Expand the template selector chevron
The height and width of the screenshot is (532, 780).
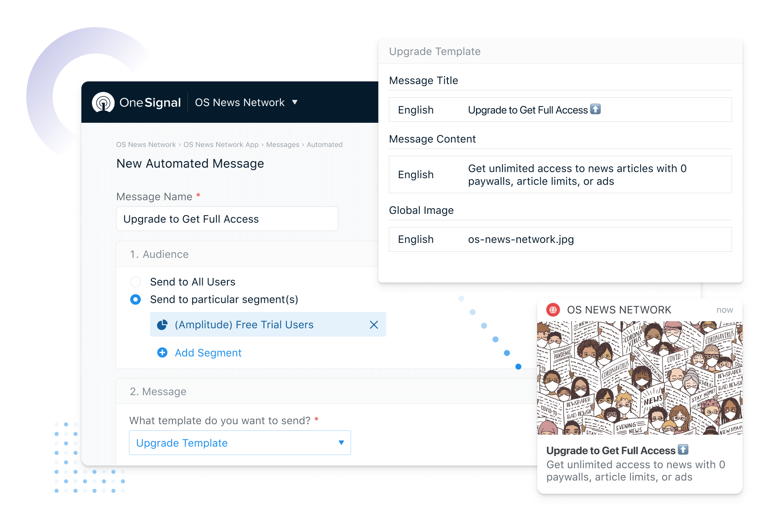341,443
